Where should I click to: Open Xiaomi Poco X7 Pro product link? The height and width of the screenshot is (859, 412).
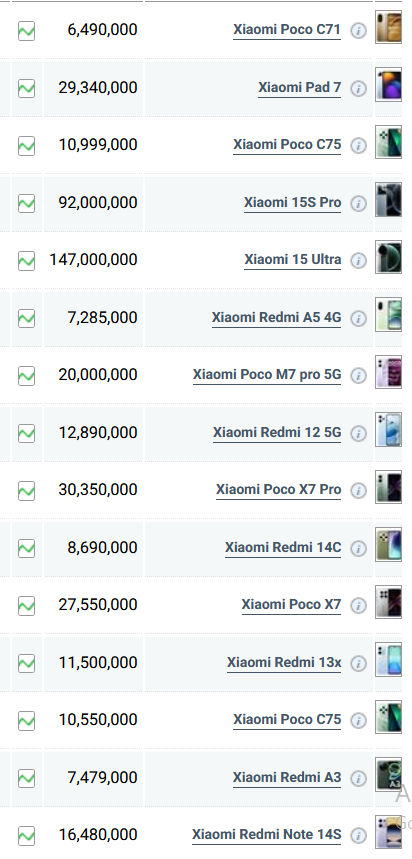278,490
